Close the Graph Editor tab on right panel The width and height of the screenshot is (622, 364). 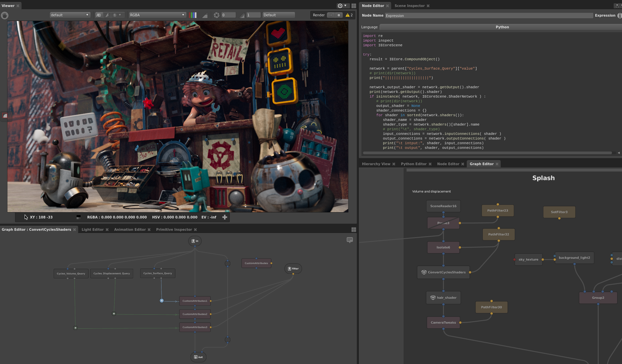click(497, 164)
